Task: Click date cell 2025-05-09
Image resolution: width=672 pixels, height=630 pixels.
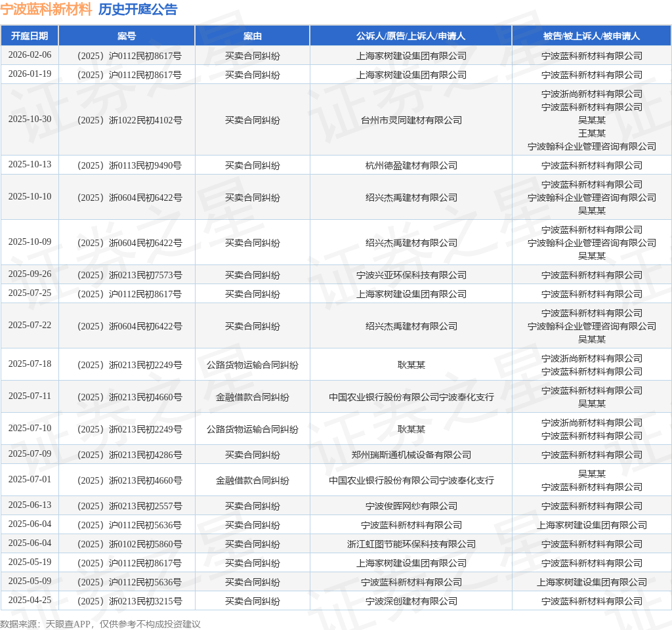Action: [30, 581]
